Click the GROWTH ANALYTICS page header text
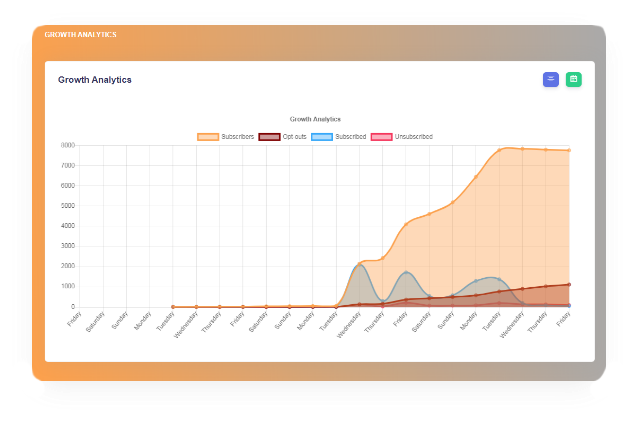Viewport: 635px width, 422px height. [80, 35]
